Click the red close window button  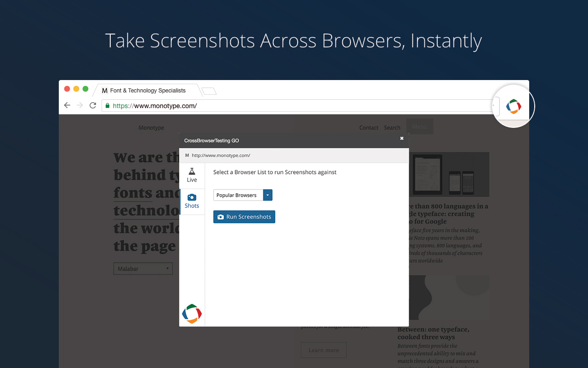(67, 89)
